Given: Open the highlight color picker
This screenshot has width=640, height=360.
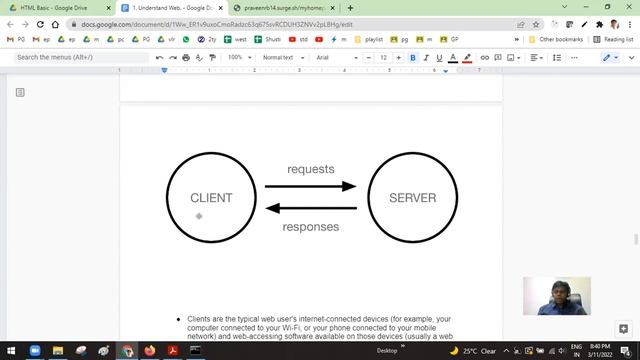Looking at the screenshot, I should [x=467, y=58].
